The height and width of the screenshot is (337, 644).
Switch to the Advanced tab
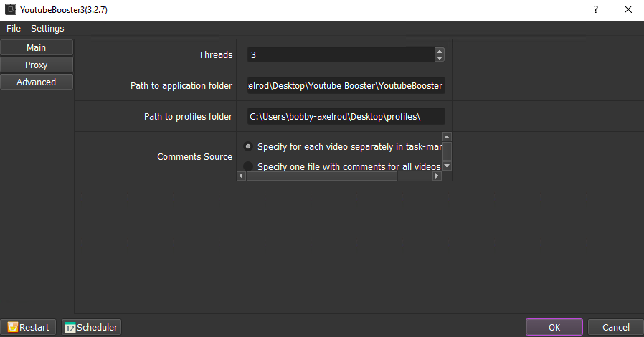pyautogui.click(x=37, y=82)
